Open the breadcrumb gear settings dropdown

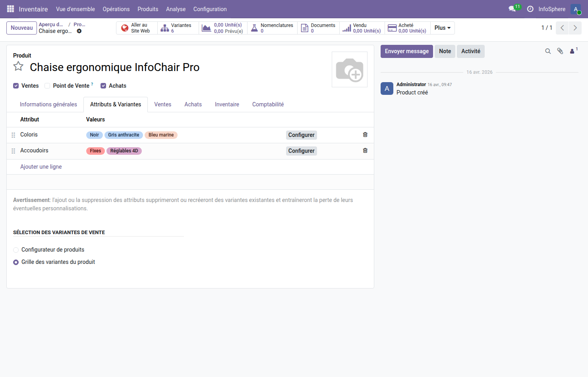[79, 31]
